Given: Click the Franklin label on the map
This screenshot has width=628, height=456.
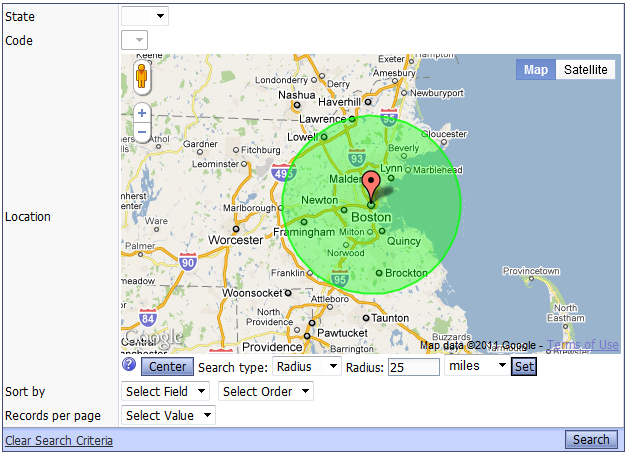Looking at the screenshot, I should click(288, 273).
